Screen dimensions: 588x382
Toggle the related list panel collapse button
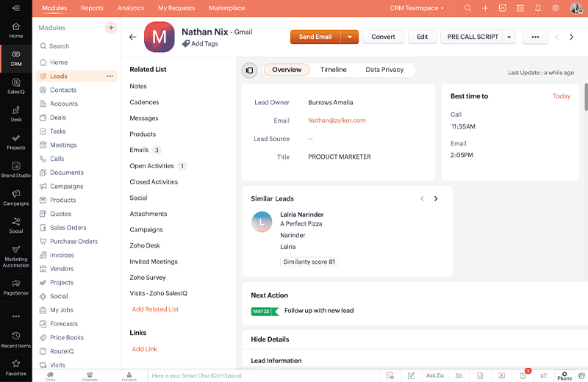point(249,70)
